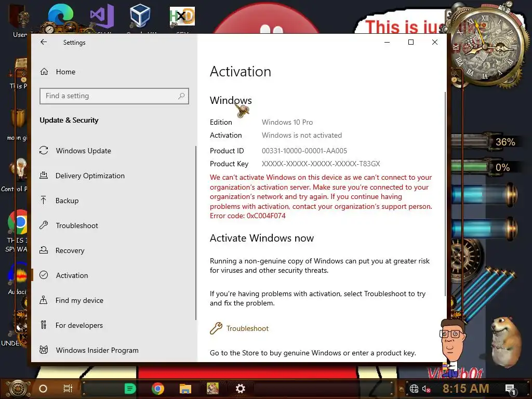Click the sidebar Troubleshoot wrench icon
This screenshot has width=532, height=399.
(x=44, y=225)
